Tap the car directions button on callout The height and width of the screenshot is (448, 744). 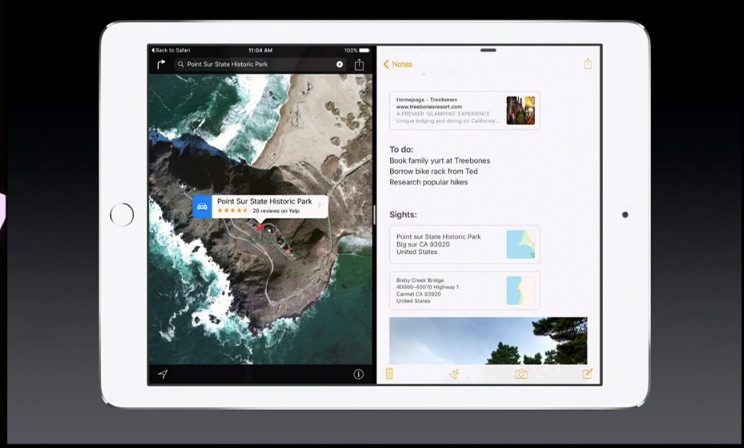(203, 207)
